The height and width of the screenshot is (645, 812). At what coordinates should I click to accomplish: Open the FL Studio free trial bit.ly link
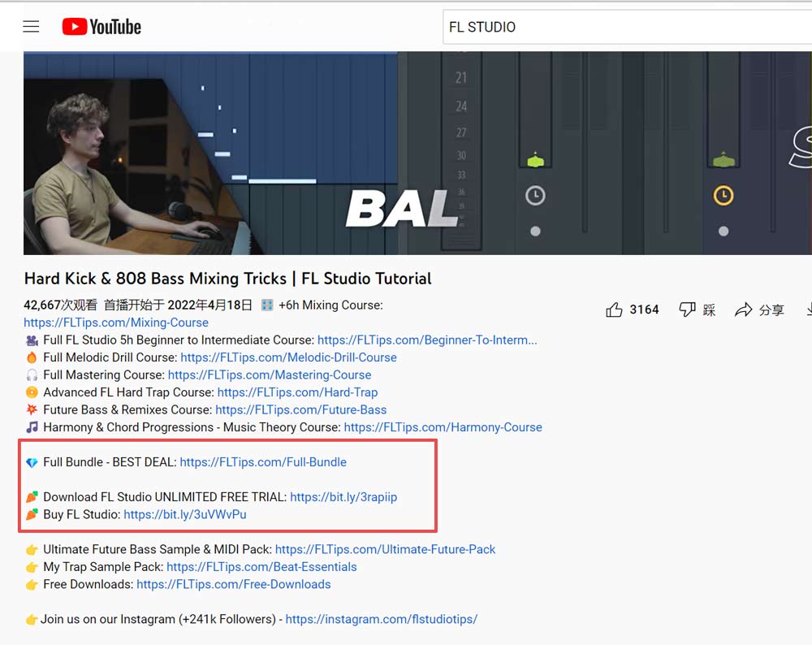343,497
